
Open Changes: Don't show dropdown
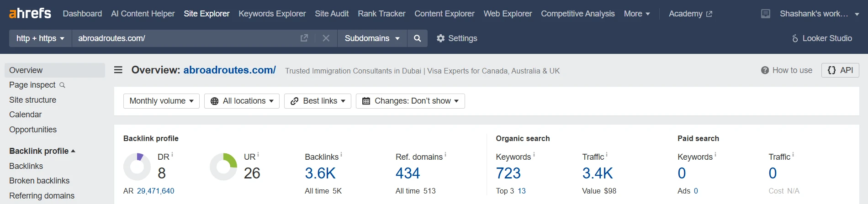pos(410,101)
